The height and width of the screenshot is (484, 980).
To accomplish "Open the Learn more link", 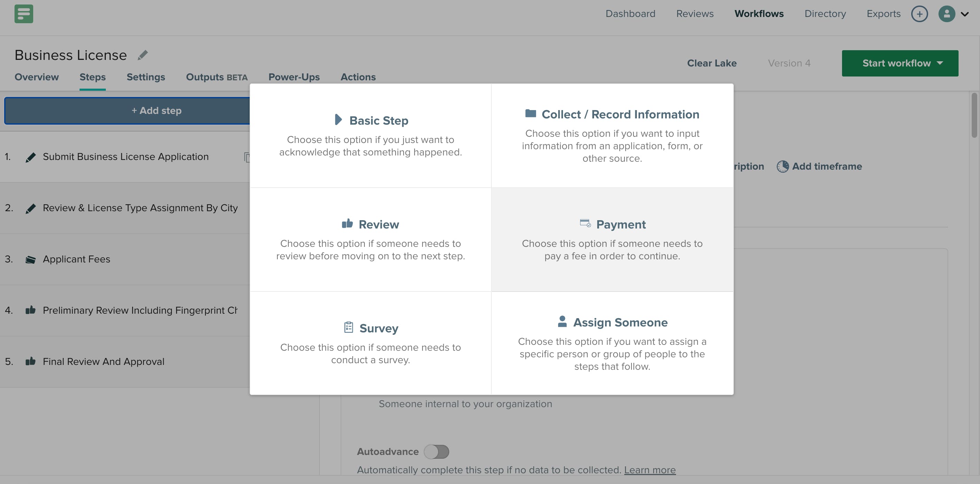I will [650, 470].
